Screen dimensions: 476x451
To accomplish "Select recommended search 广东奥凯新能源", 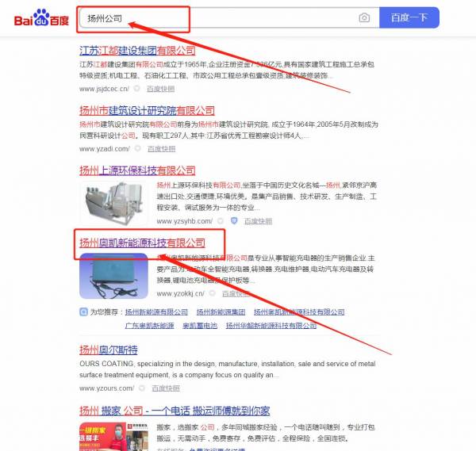I will click(150, 326).
